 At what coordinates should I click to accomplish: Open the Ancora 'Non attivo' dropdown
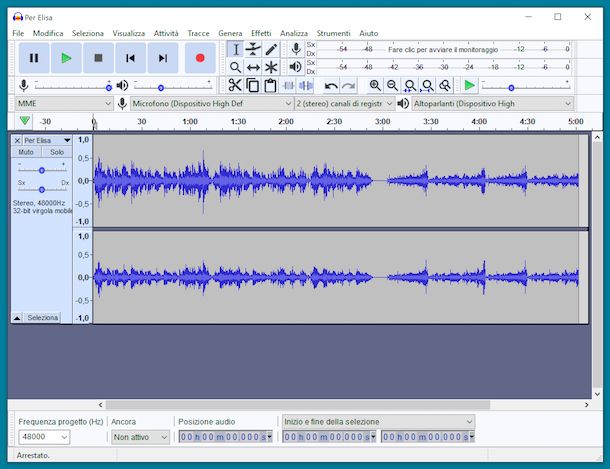point(140,437)
